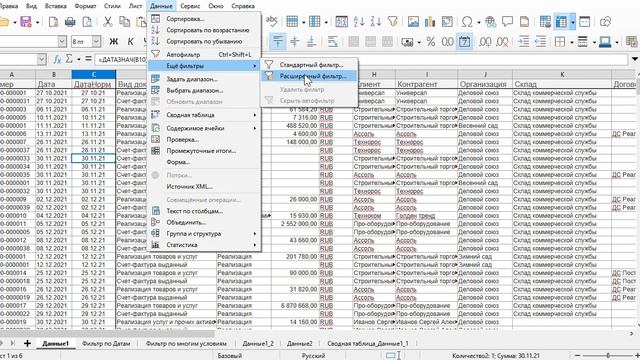Open the background color dropdown arrow
The image size is (640, 360).
(616, 42)
